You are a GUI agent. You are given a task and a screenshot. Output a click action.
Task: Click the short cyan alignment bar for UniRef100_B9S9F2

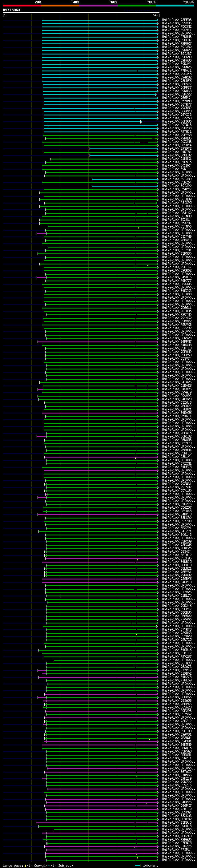(x=124, y=149)
